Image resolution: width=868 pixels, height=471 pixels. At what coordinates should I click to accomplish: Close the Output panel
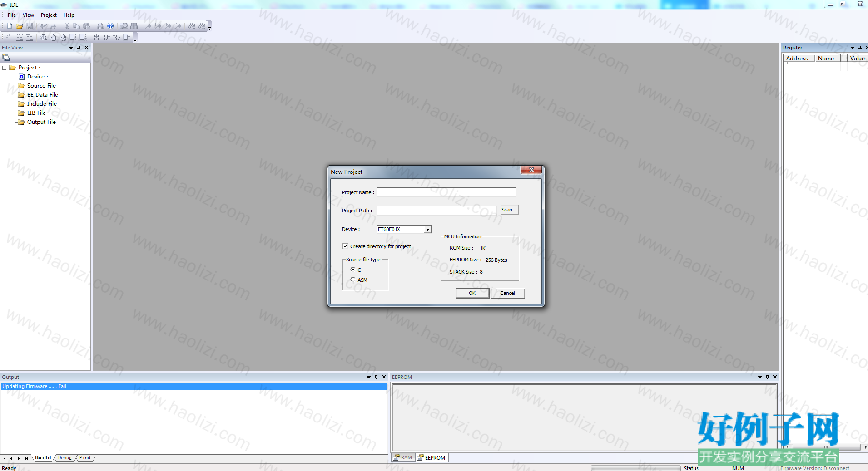[x=384, y=377]
